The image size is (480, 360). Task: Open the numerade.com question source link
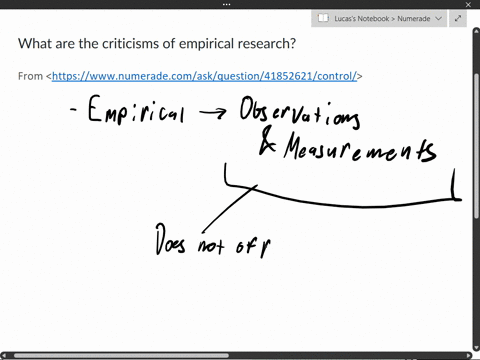204,76
